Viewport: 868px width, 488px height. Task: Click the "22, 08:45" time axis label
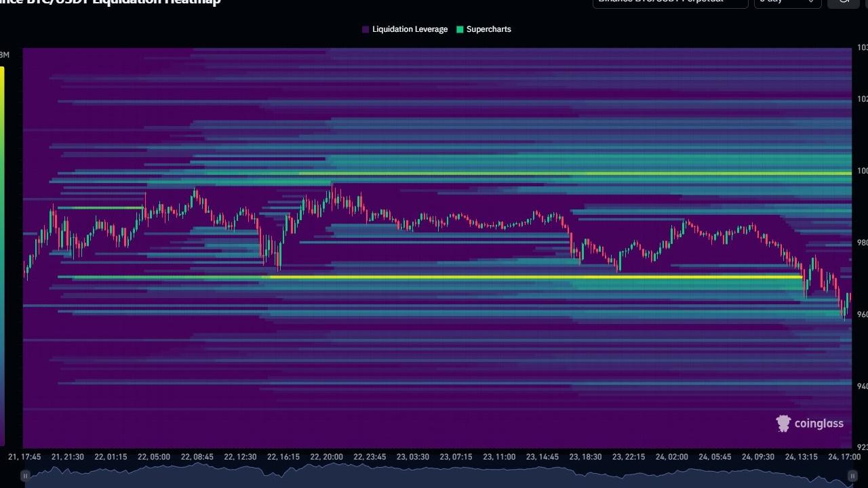tap(197, 457)
